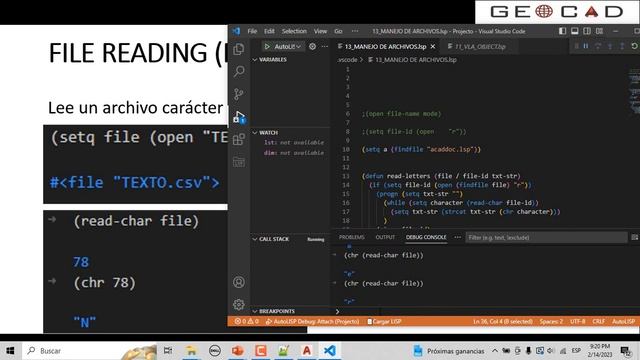Open the Manage gear in activity bar

[239, 304]
